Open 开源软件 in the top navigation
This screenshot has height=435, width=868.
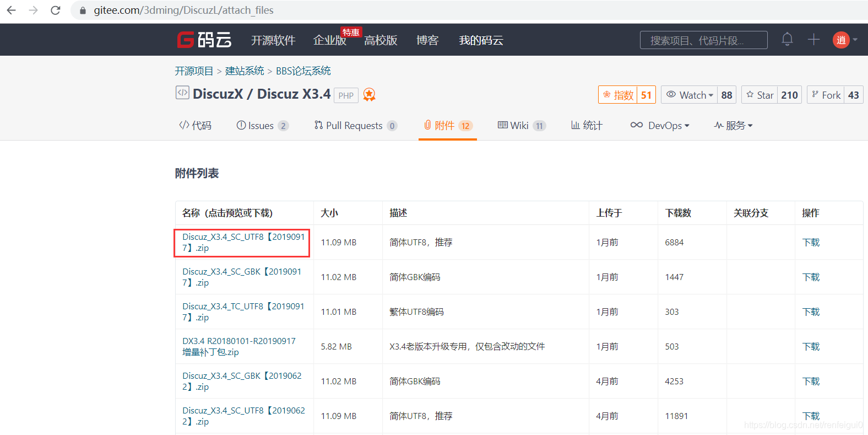(x=273, y=40)
